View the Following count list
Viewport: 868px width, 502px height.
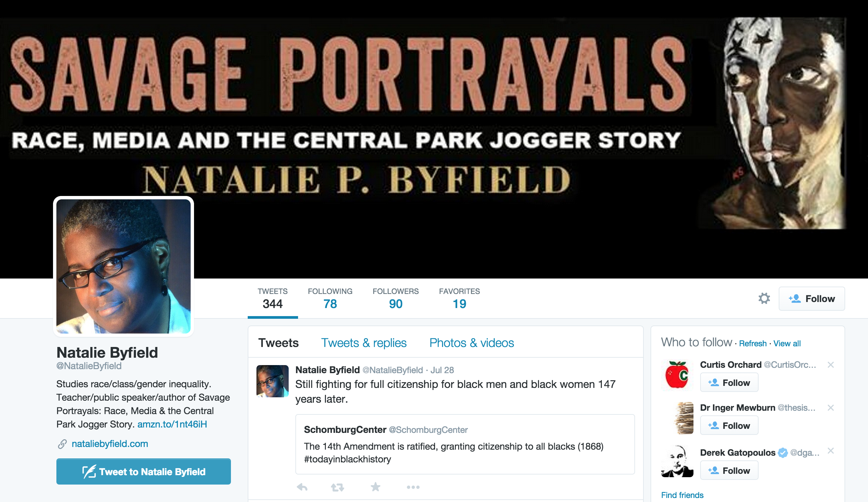coord(330,299)
